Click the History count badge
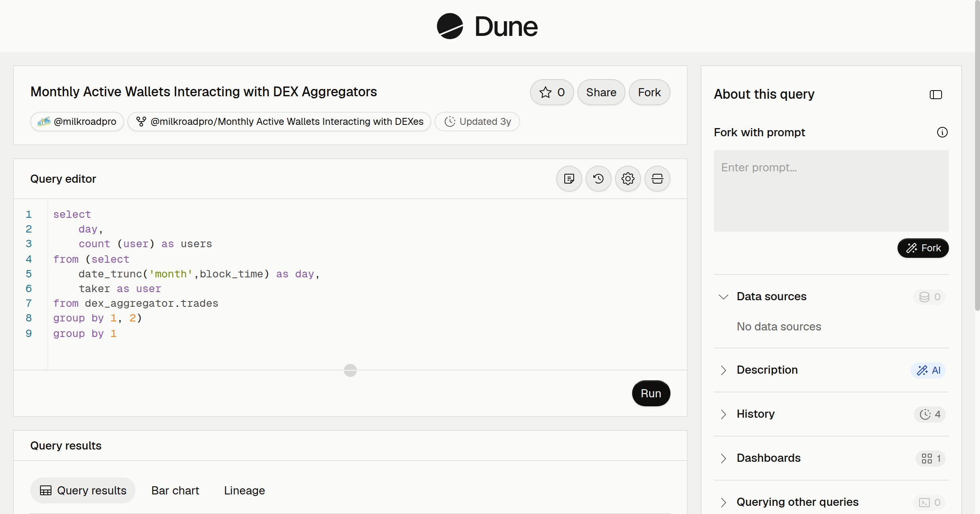This screenshot has width=980, height=514. coord(930,414)
